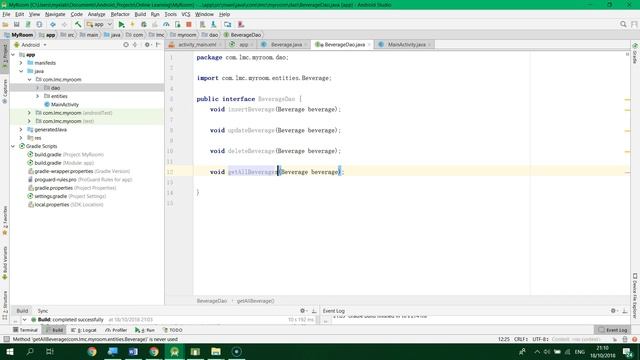The image size is (640, 360).
Task: Collapse the Gradle Scripts node
Action: pos(13,146)
